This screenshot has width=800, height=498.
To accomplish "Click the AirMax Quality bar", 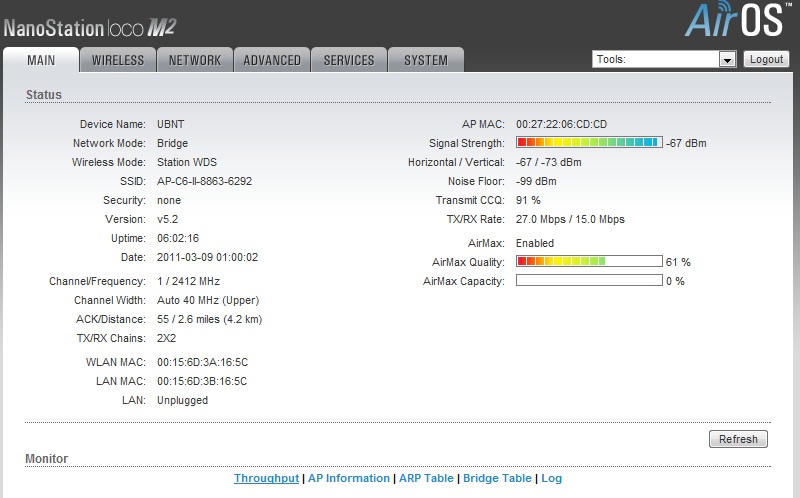I will tap(589, 262).
